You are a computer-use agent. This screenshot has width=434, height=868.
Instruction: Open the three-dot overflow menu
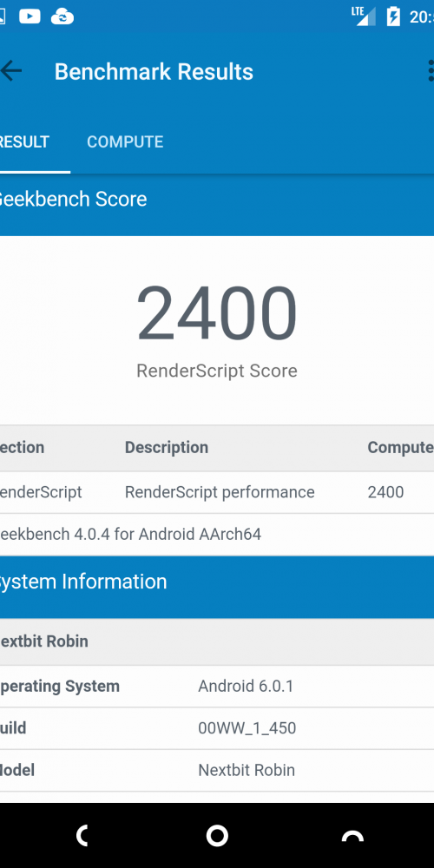[431, 71]
